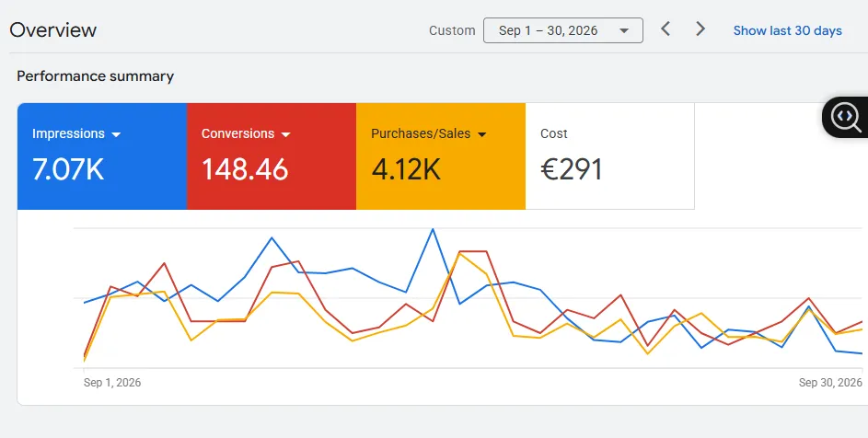This screenshot has height=438, width=868.
Task: Click the Sep 30, 2026 axis label
Action: click(830, 383)
